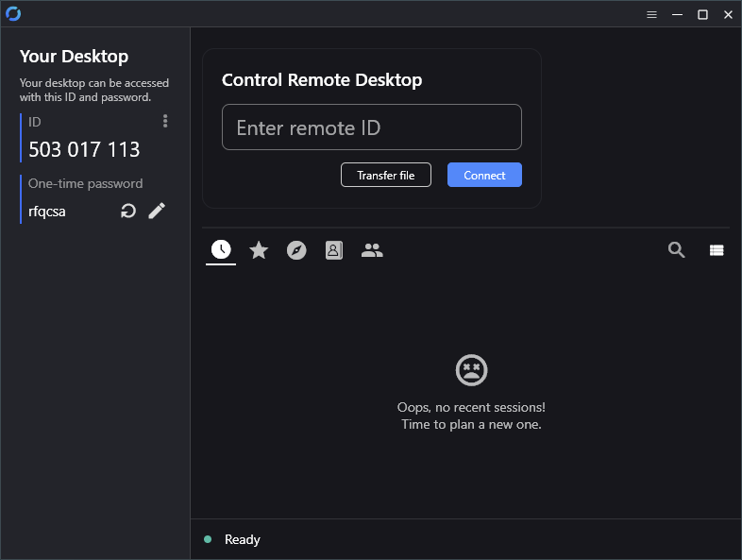
Task: Refresh the one-time password
Action: (128, 211)
